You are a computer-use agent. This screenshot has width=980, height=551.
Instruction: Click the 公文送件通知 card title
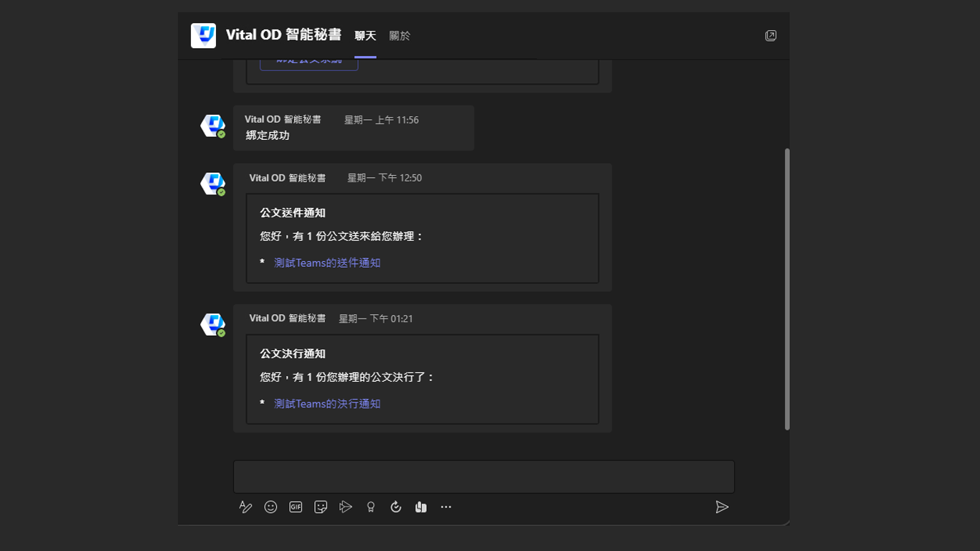coord(293,213)
